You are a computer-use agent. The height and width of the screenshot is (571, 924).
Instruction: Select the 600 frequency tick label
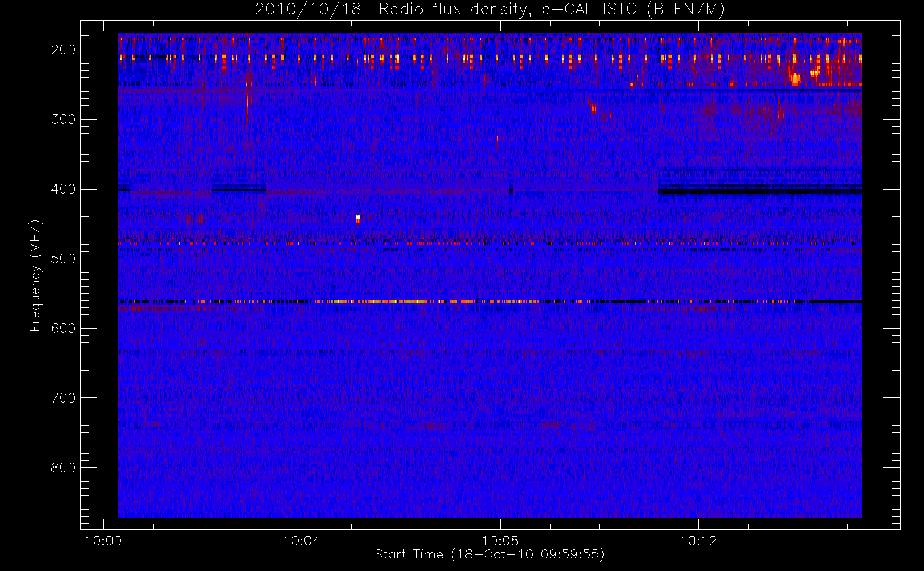[x=63, y=328]
